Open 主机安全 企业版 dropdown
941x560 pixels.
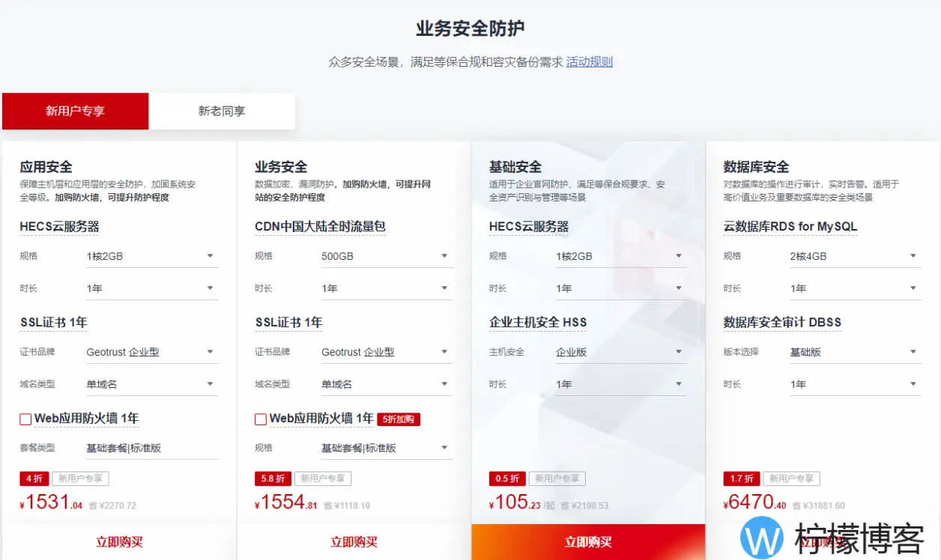(622, 352)
